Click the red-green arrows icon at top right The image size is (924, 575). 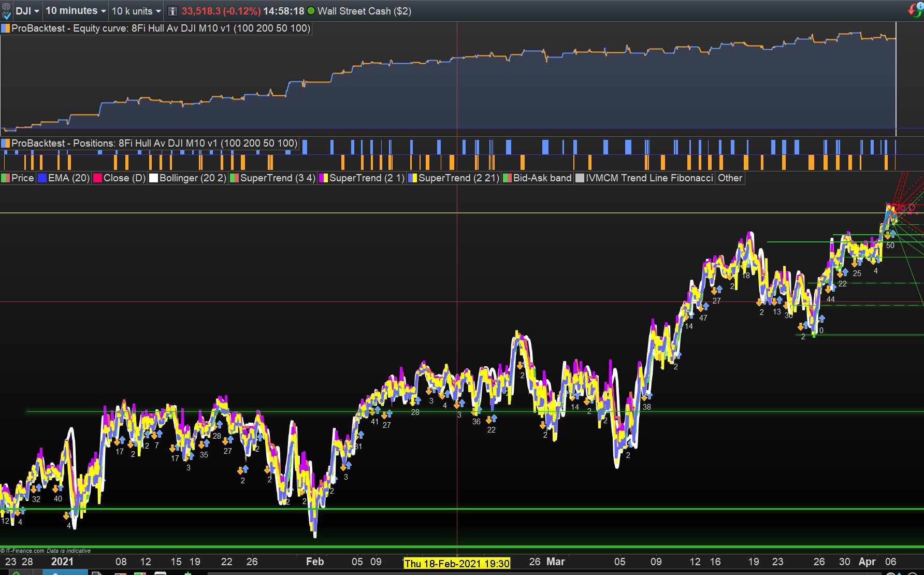tap(915, 10)
